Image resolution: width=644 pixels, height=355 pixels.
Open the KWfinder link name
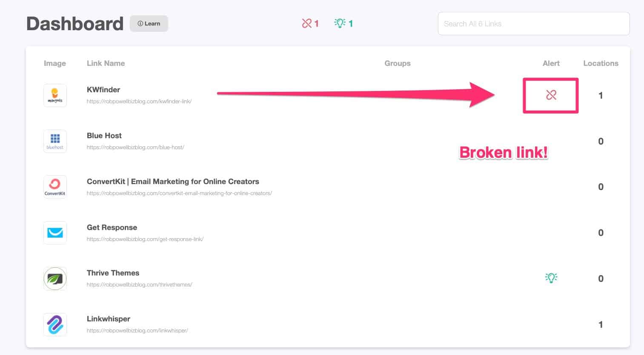(103, 90)
